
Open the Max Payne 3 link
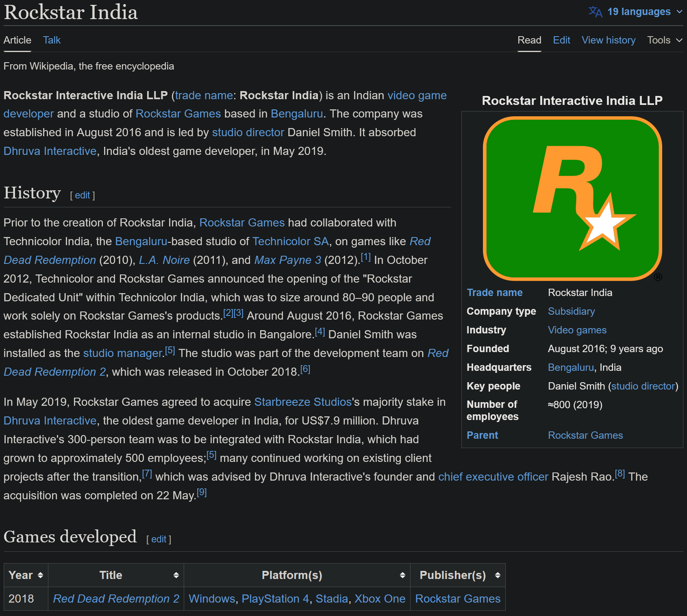[x=288, y=260]
